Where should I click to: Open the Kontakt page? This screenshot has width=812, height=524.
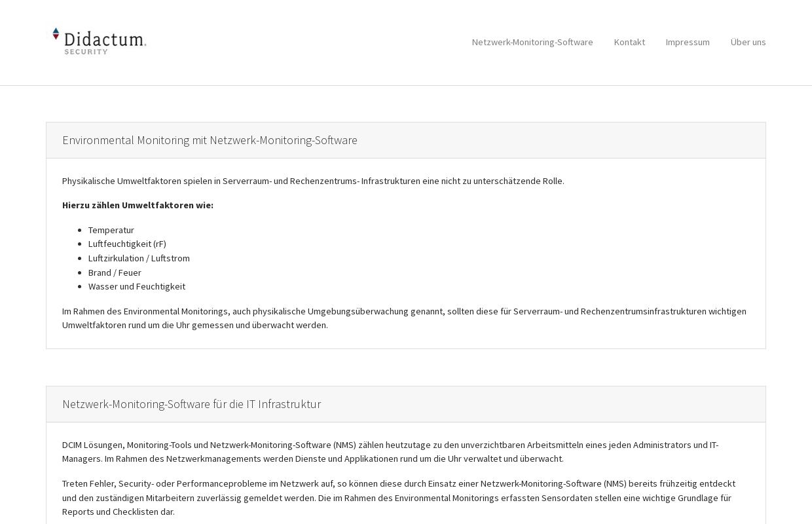[629, 42]
